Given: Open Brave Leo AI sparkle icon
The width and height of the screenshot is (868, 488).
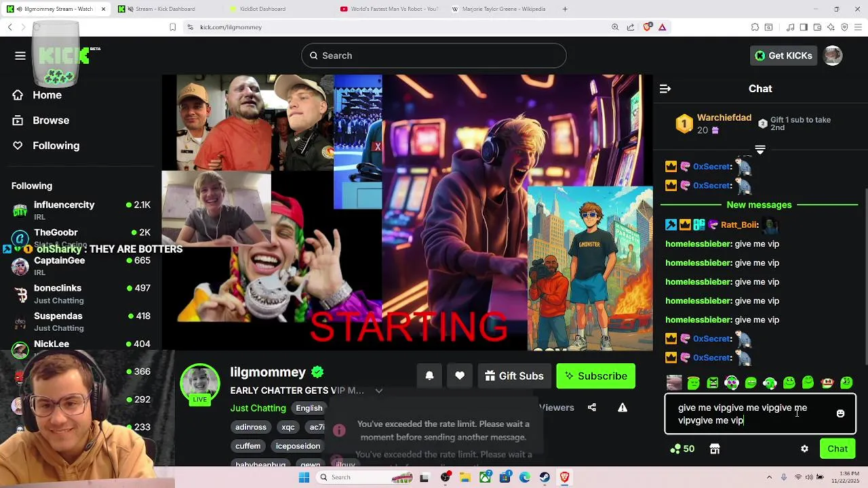Looking at the screenshot, I should click(x=831, y=27).
